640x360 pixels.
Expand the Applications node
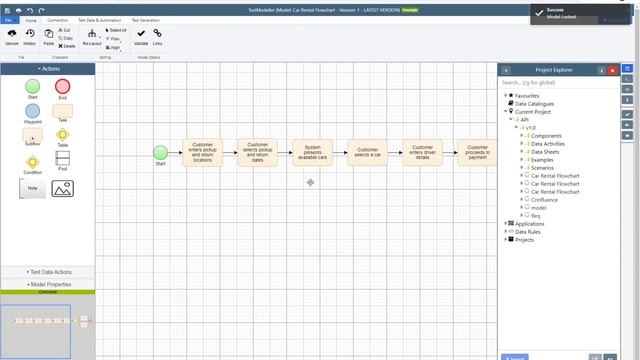coord(506,224)
